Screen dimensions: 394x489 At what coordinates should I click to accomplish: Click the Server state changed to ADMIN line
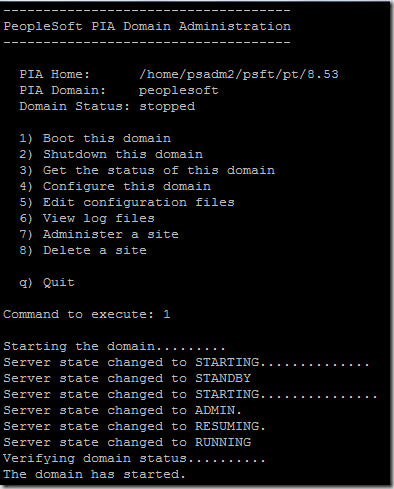(x=122, y=410)
